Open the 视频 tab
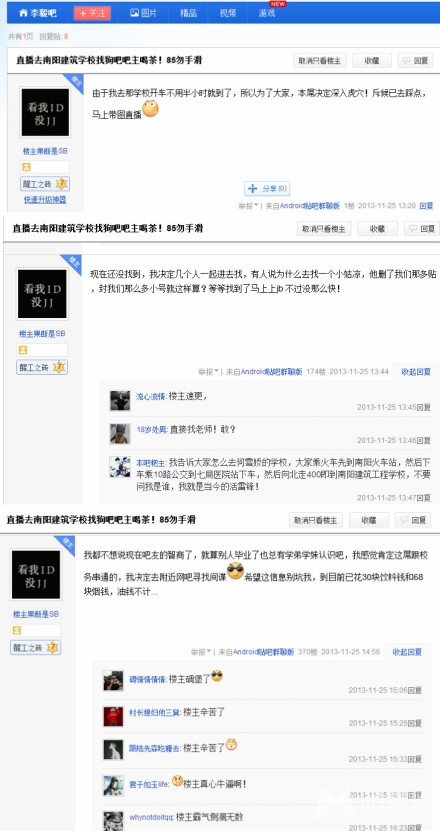 (x=228, y=13)
